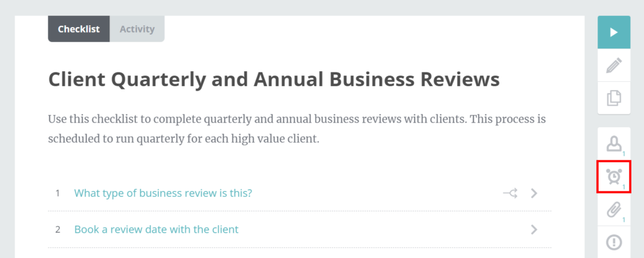Switch to the Checklist tab
This screenshot has width=644, height=258.
(79, 29)
